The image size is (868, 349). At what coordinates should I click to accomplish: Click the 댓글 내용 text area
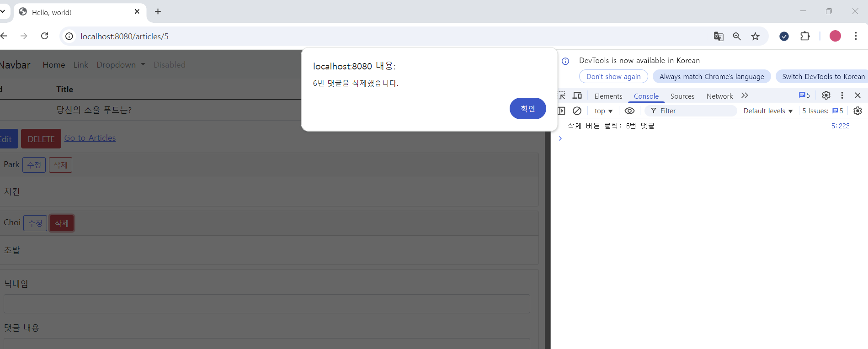(266, 344)
